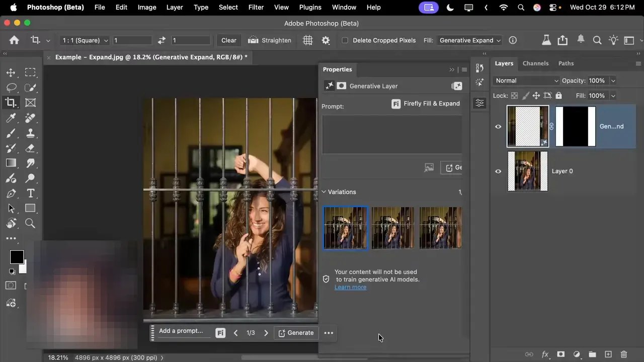Open the Learn more link

[350, 287]
